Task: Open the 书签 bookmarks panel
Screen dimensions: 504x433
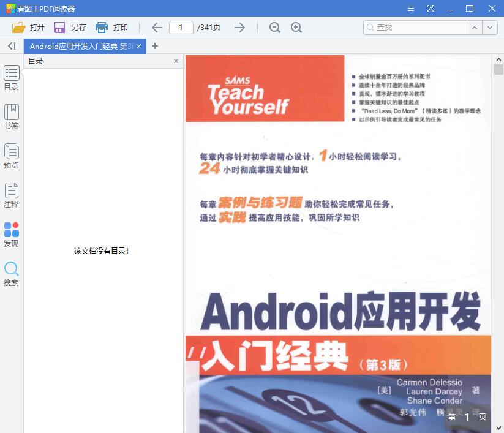Action: [x=11, y=117]
